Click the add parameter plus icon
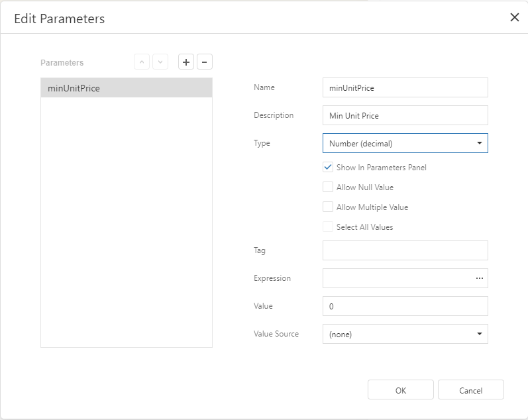The width and height of the screenshot is (528, 420). pyautogui.click(x=186, y=62)
